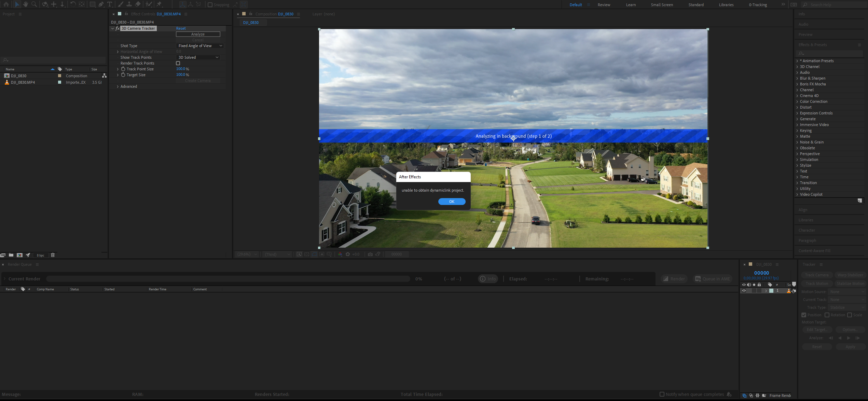Screen dimensions: 868x401
Task: Click the Reset button in Effect Controls
Action: tap(181, 28)
